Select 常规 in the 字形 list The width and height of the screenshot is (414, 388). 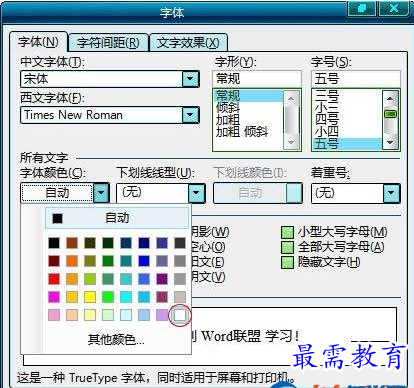(x=248, y=96)
